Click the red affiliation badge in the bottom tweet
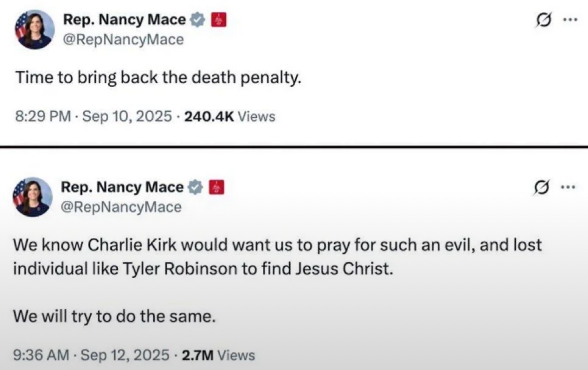The width and height of the screenshot is (588, 370). click(216, 187)
